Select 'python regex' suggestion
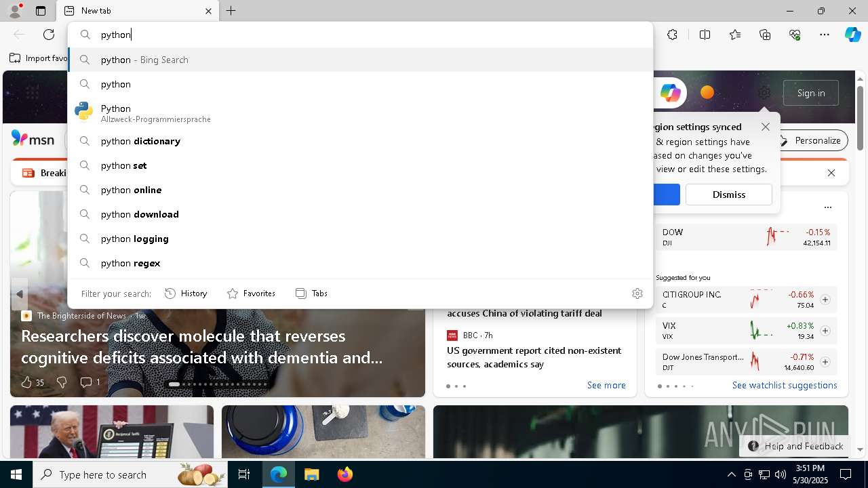The height and width of the screenshot is (488, 868). (360, 263)
